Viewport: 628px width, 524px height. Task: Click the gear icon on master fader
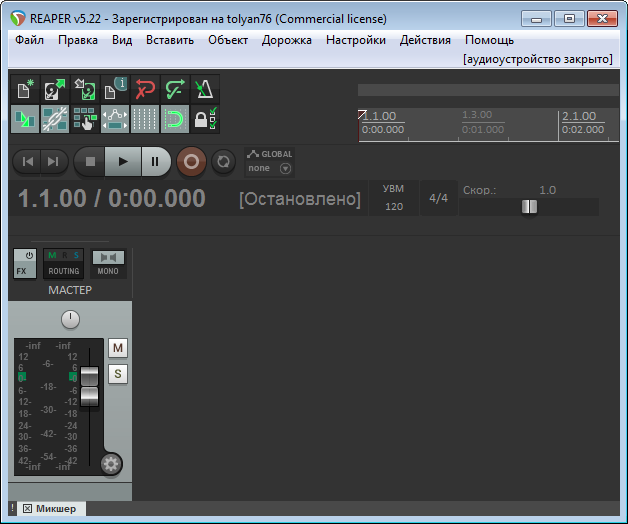tap(112, 464)
